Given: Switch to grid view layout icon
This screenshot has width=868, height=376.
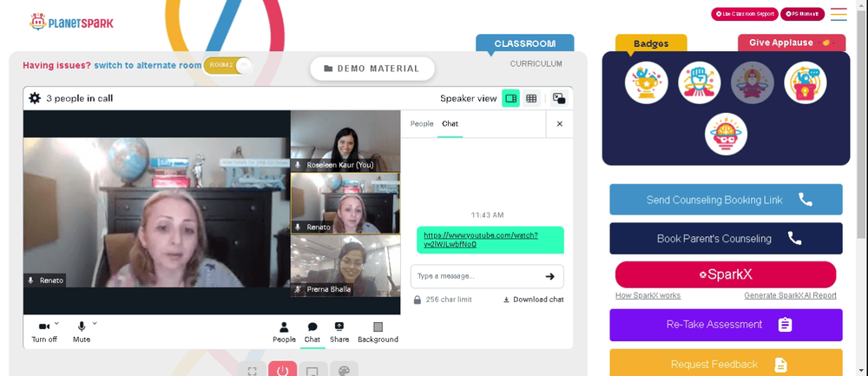Looking at the screenshot, I should coord(531,99).
